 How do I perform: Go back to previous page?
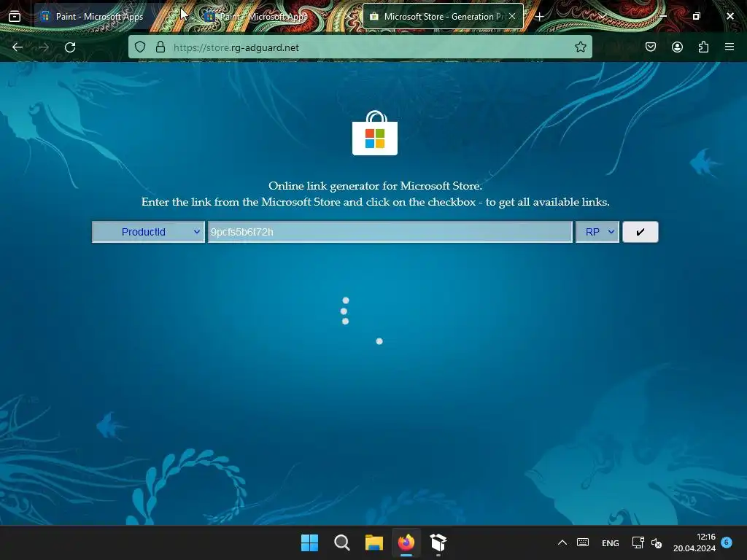(18, 47)
